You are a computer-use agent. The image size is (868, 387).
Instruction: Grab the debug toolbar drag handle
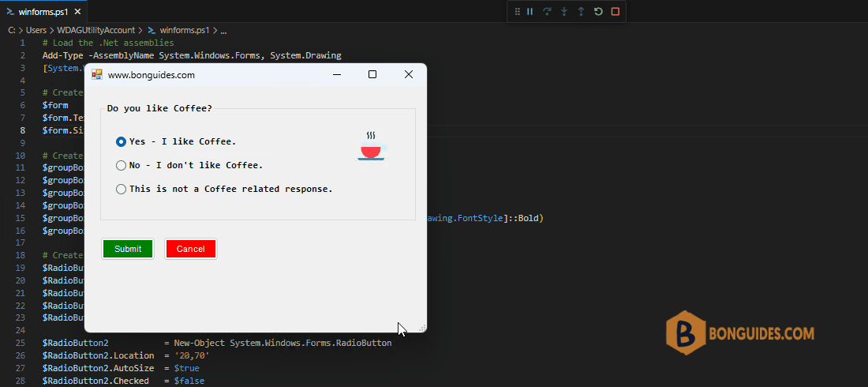click(517, 12)
